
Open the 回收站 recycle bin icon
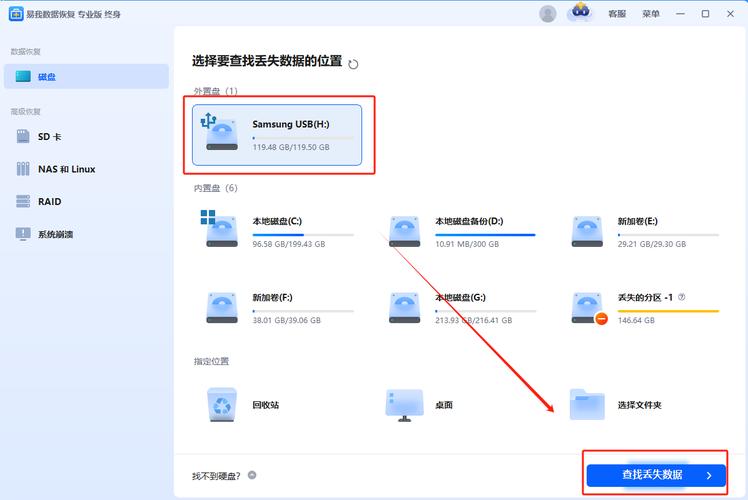pyautogui.click(x=222, y=405)
